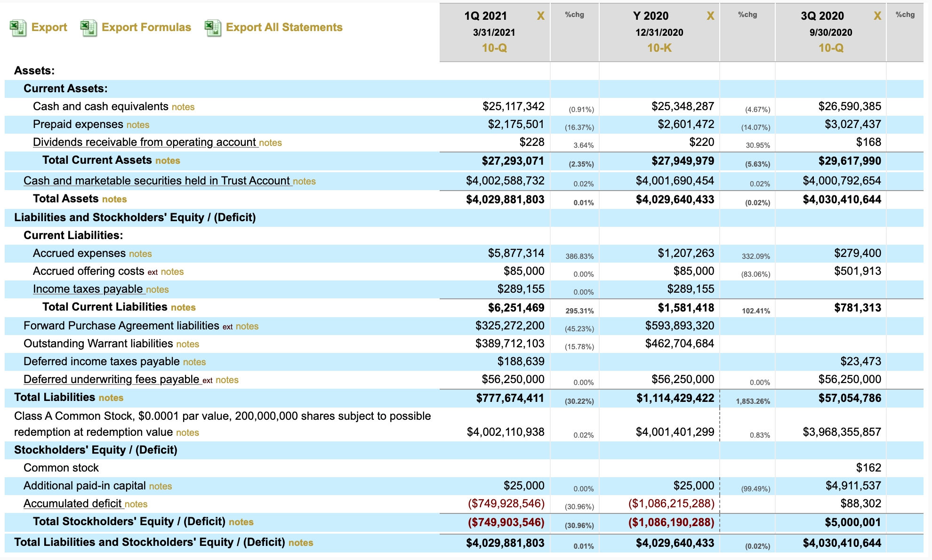The height and width of the screenshot is (560, 932).
Task: Click Dividends receivable from operating account row label
Action: pyautogui.click(x=145, y=142)
